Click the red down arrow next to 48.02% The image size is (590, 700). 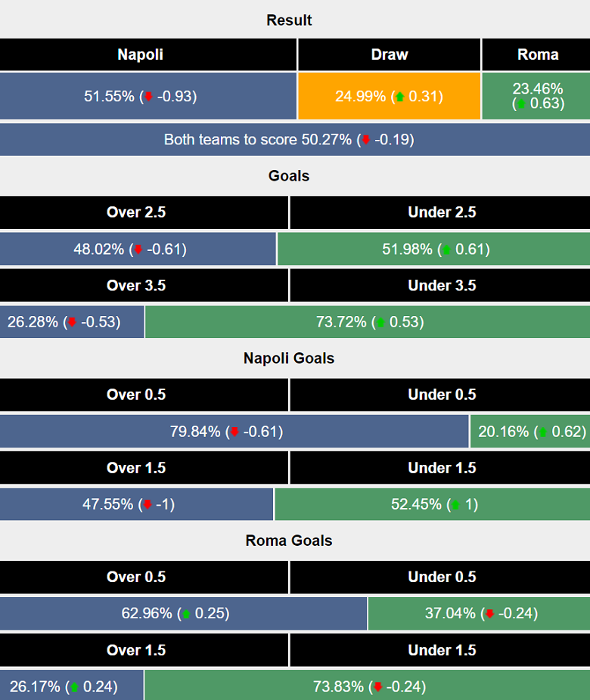138,249
